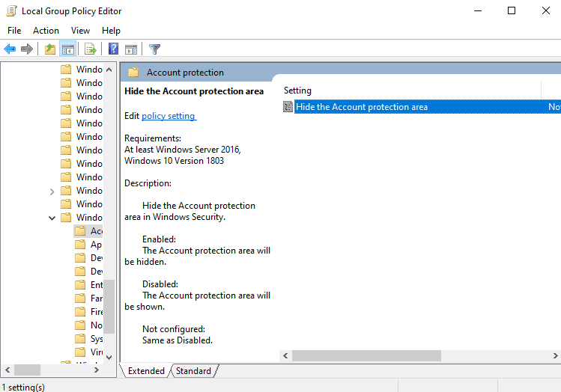Switch to the Standard tab
The height and width of the screenshot is (392, 561).
193,371
